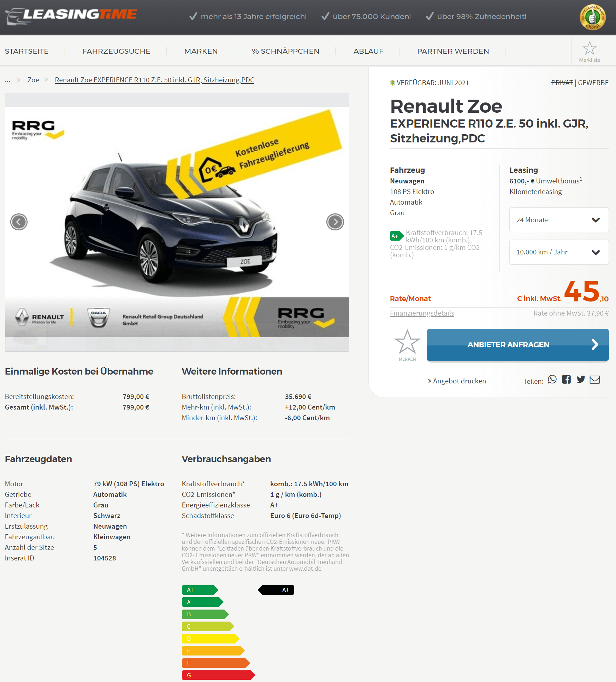The width and height of the screenshot is (616, 682).
Task: Click green availability dot next to Verfügbar
Action: point(392,83)
